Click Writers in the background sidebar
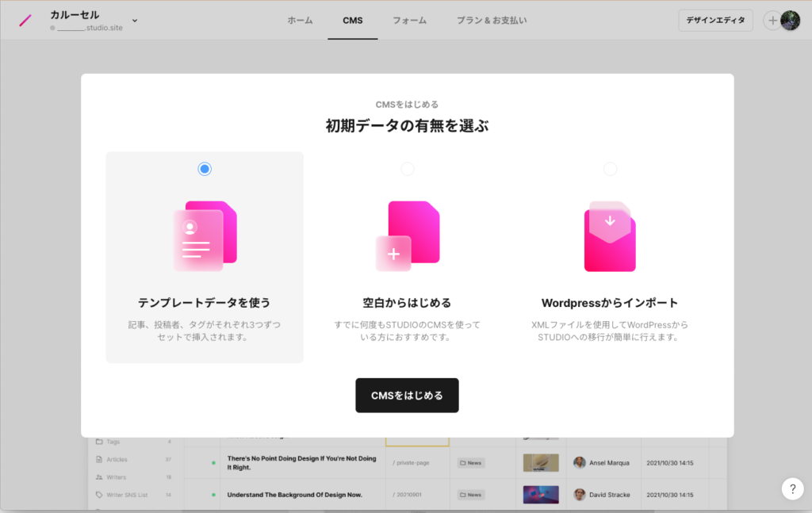The width and height of the screenshot is (812, 513). [x=116, y=477]
